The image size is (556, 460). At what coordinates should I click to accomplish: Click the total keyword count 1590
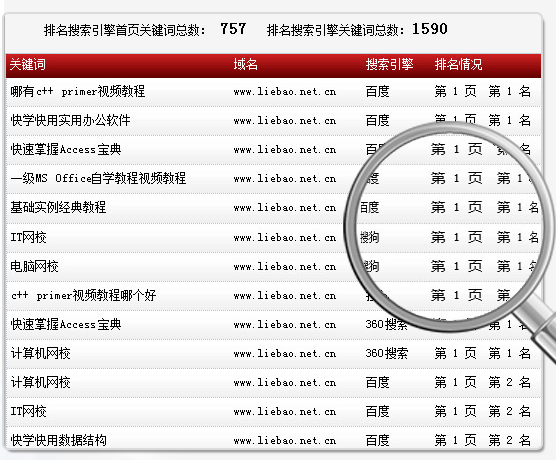[430, 29]
